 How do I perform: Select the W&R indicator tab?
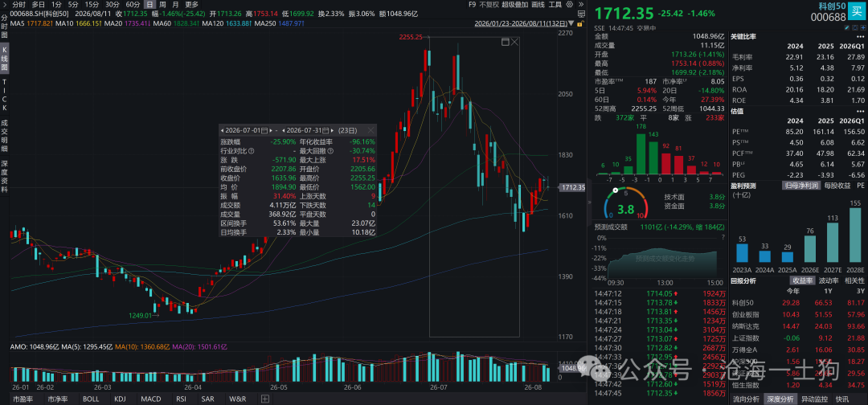pyautogui.click(x=237, y=399)
